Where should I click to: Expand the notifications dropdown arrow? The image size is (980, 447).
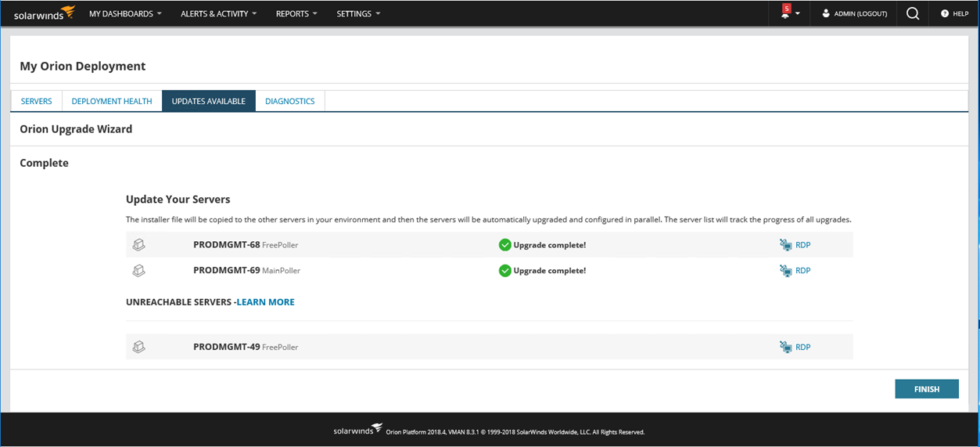(x=798, y=14)
